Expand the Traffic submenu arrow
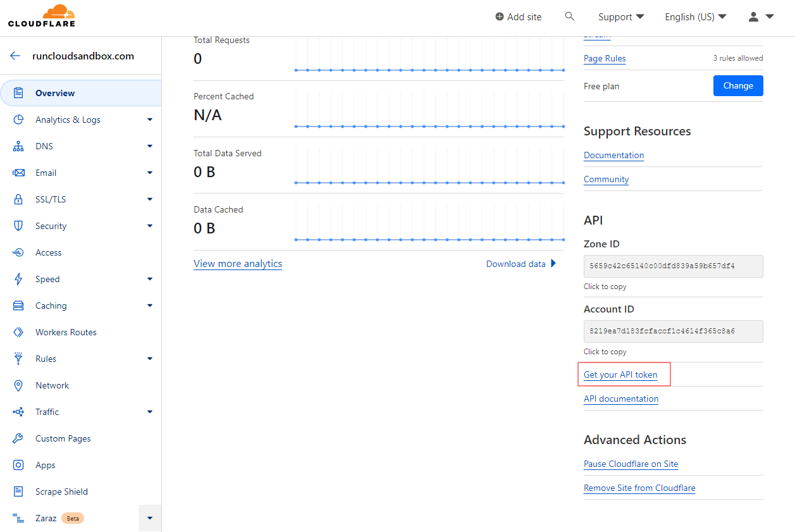This screenshot has height=532, width=795. [x=150, y=412]
